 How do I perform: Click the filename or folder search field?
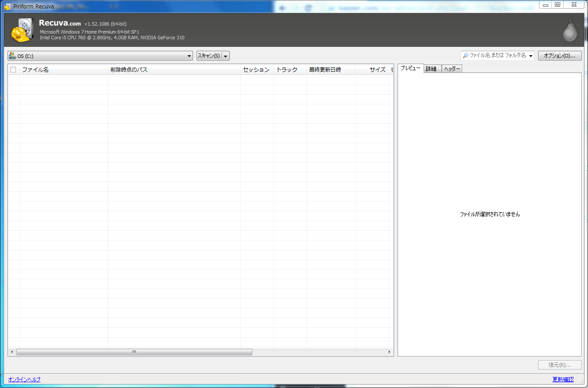click(497, 56)
